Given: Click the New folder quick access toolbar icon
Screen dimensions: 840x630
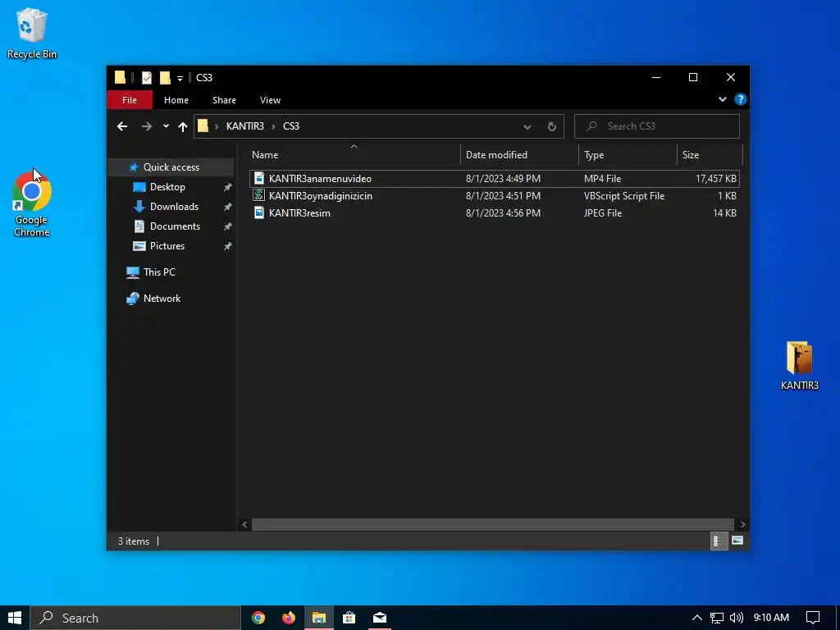Looking at the screenshot, I should [165, 78].
